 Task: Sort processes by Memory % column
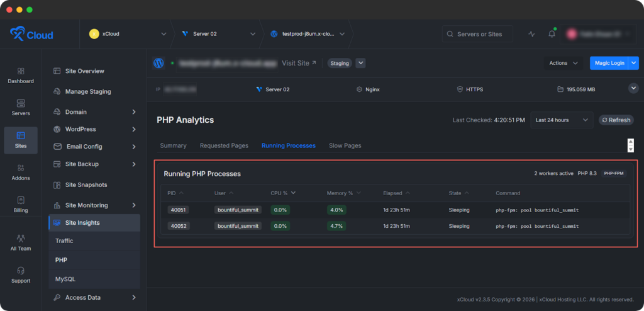343,193
